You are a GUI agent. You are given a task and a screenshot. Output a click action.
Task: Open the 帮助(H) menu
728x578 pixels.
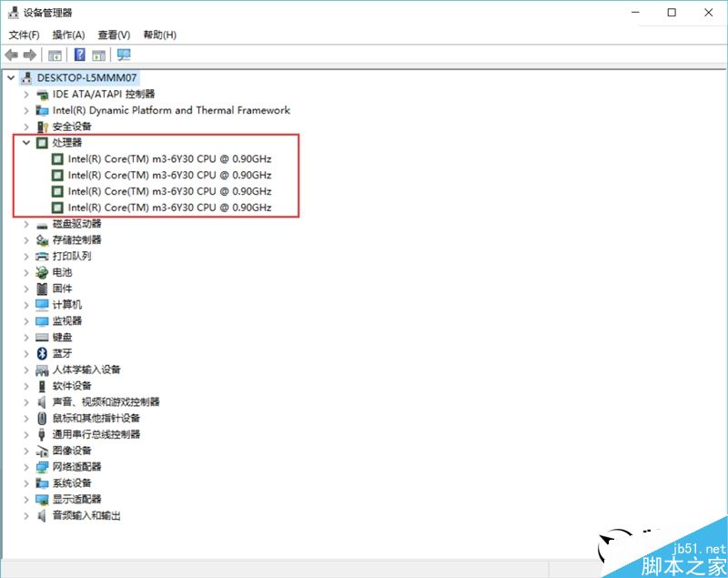(160, 35)
